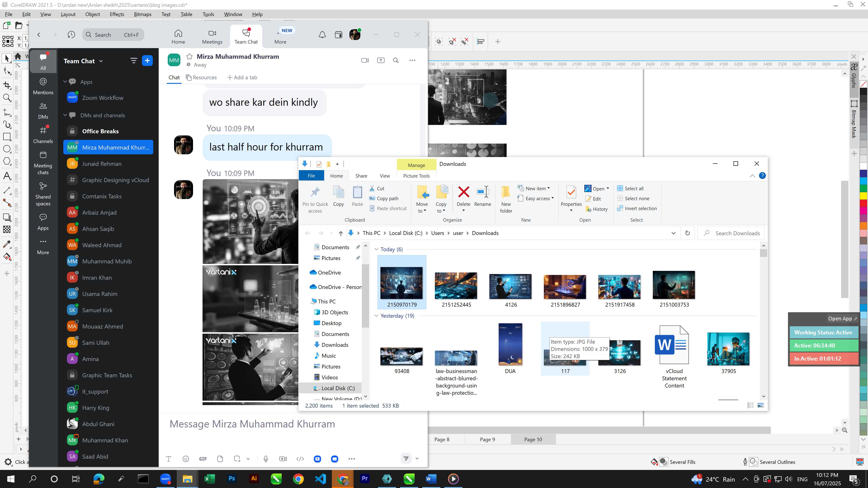Go to Page 9 tab in CorelDRAW

[x=487, y=439]
